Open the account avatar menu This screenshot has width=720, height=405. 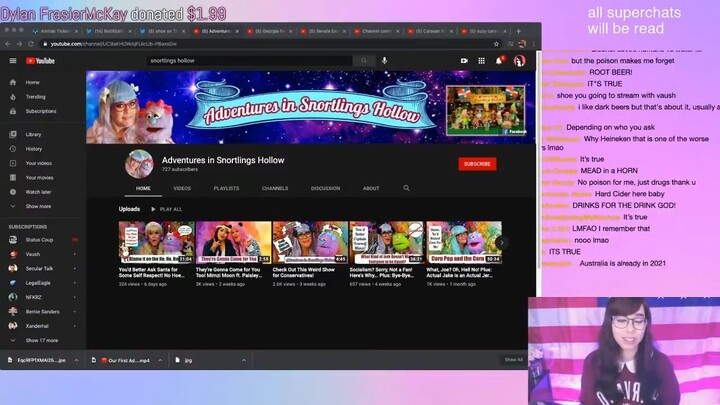pyautogui.click(x=519, y=61)
